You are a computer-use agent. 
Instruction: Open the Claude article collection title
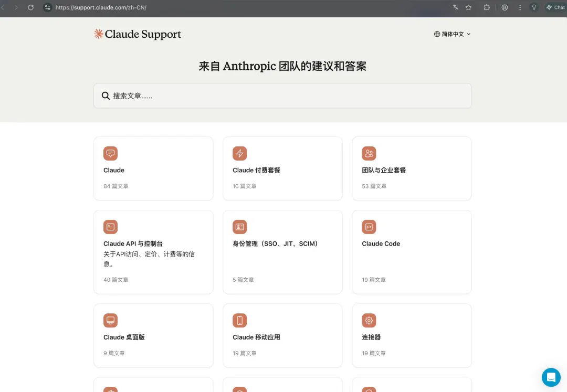114,170
